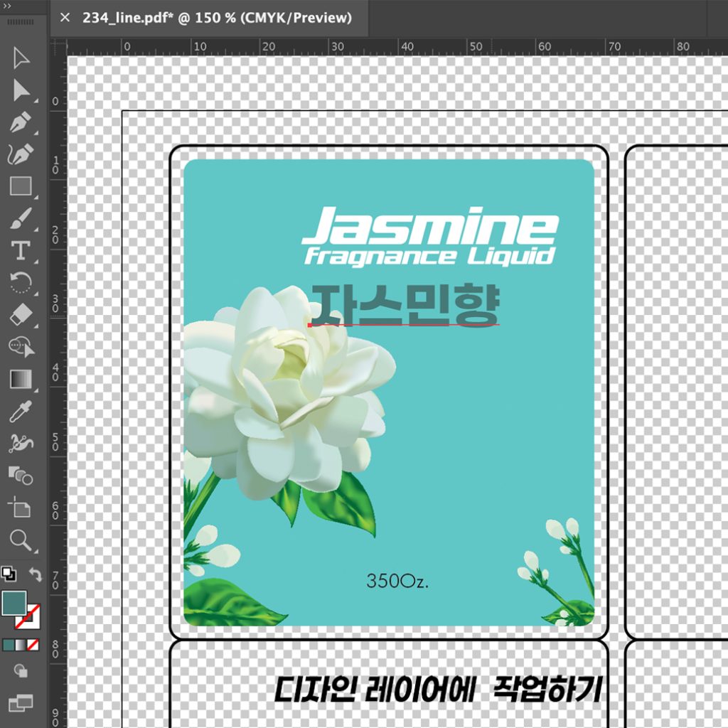
Task: Select the Rectangle tool
Action: (21, 186)
